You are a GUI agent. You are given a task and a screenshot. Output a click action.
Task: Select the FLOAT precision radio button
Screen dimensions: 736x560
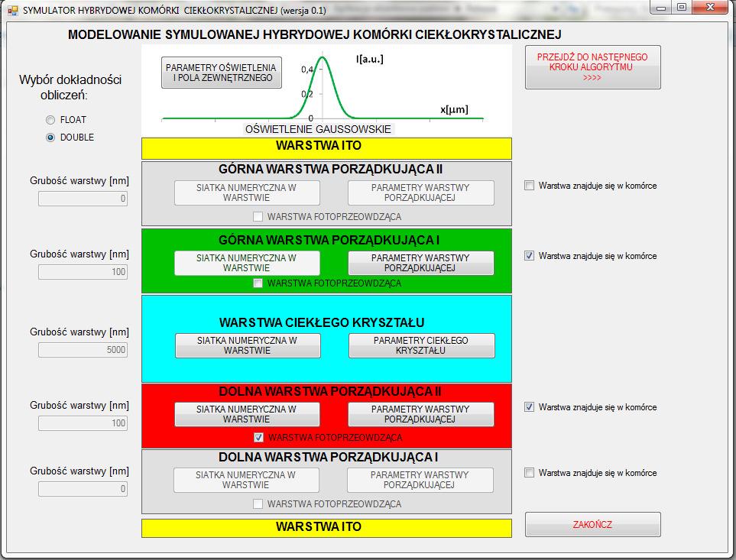(x=50, y=120)
